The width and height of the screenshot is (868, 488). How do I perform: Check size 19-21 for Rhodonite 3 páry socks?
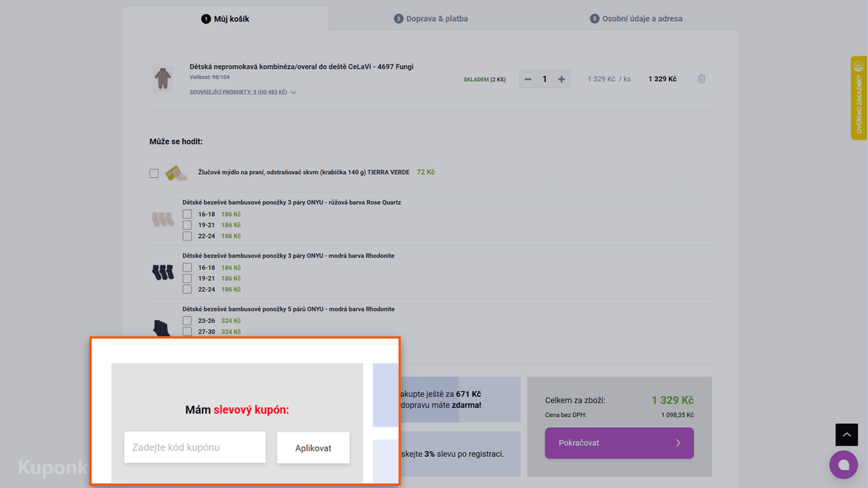coord(187,278)
